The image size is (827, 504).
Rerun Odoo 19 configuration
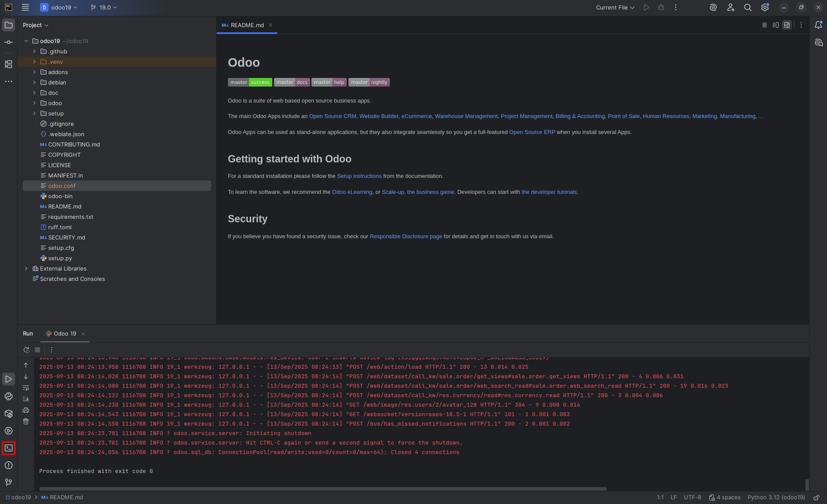pyautogui.click(x=26, y=350)
